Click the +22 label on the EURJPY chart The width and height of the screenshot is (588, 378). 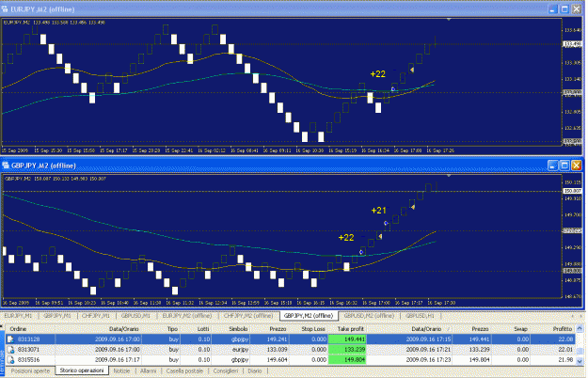click(377, 74)
